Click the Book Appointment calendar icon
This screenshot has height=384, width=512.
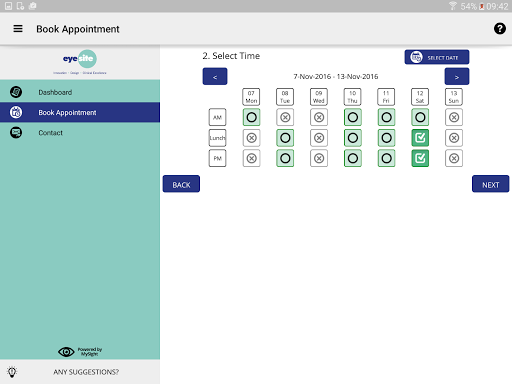point(16,112)
